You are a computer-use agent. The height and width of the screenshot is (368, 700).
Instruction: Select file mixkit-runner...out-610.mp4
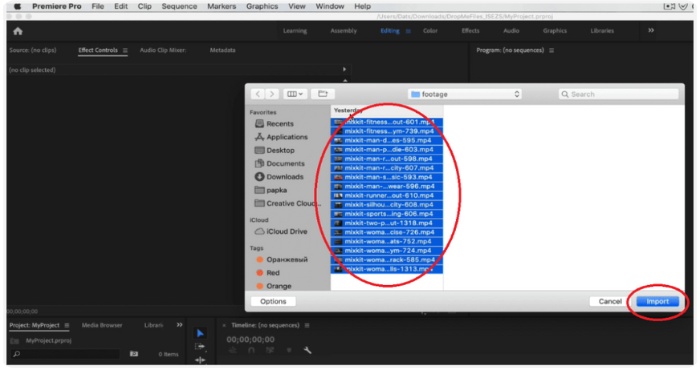(387, 196)
